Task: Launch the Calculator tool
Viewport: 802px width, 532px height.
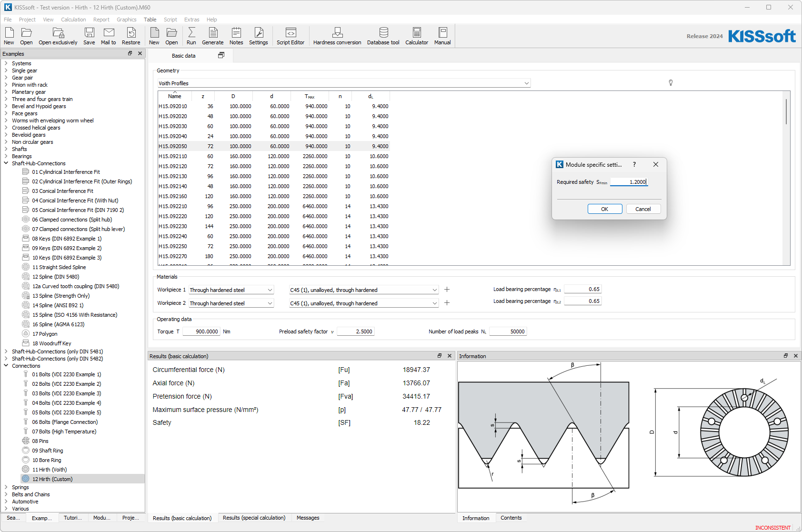Action: 416,36
